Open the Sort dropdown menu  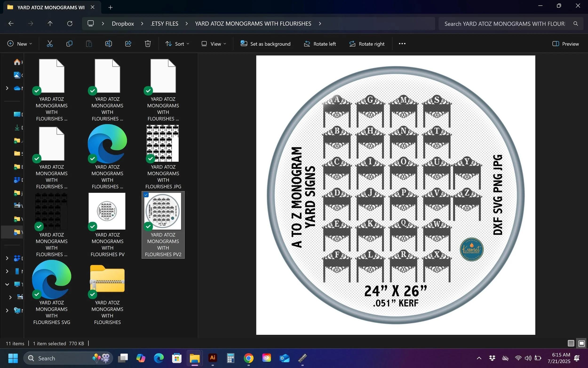click(177, 44)
